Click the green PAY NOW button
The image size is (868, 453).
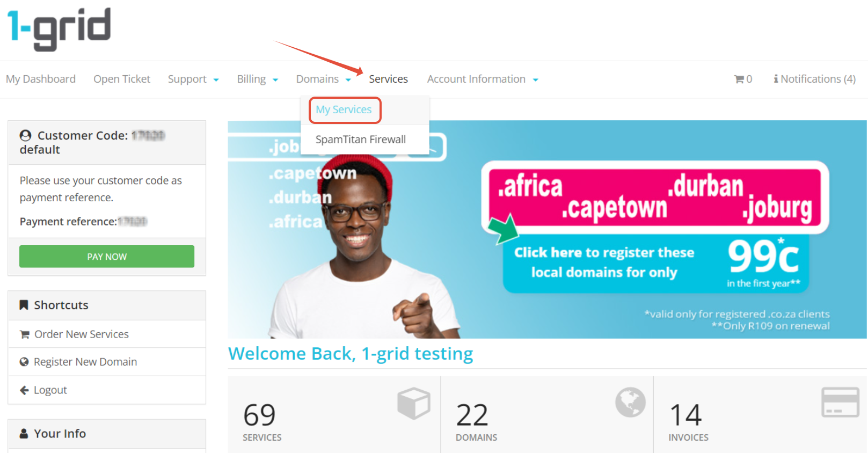[107, 257]
